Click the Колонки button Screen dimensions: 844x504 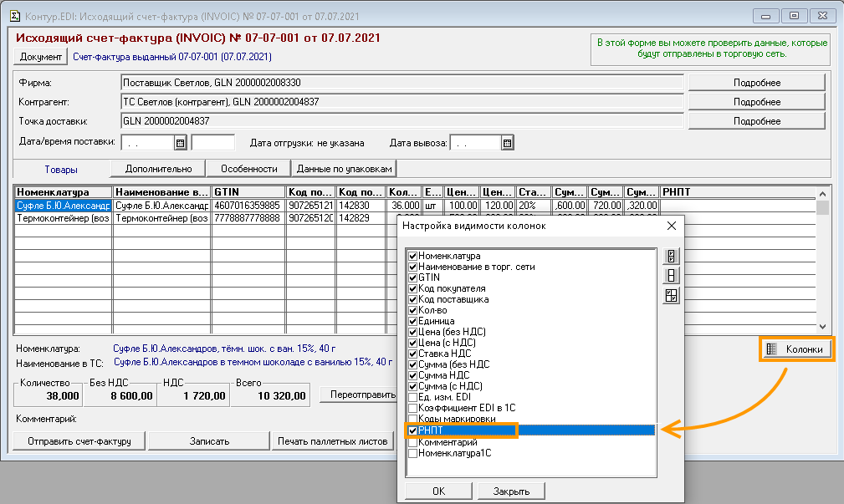click(x=798, y=349)
